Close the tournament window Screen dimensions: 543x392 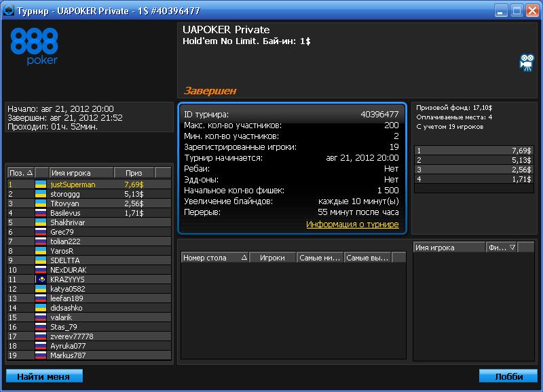click(x=532, y=11)
